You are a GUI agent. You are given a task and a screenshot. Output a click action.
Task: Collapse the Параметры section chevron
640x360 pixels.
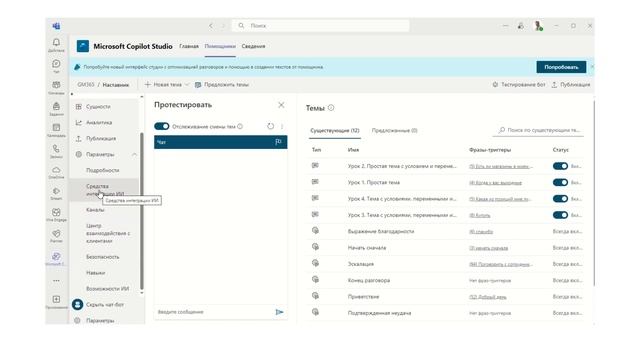point(134,154)
